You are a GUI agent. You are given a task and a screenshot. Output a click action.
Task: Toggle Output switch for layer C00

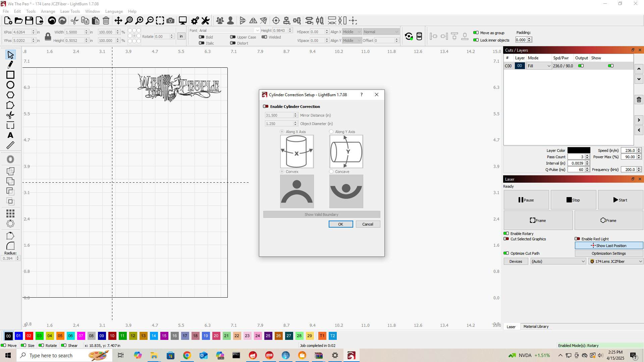[x=581, y=66]
